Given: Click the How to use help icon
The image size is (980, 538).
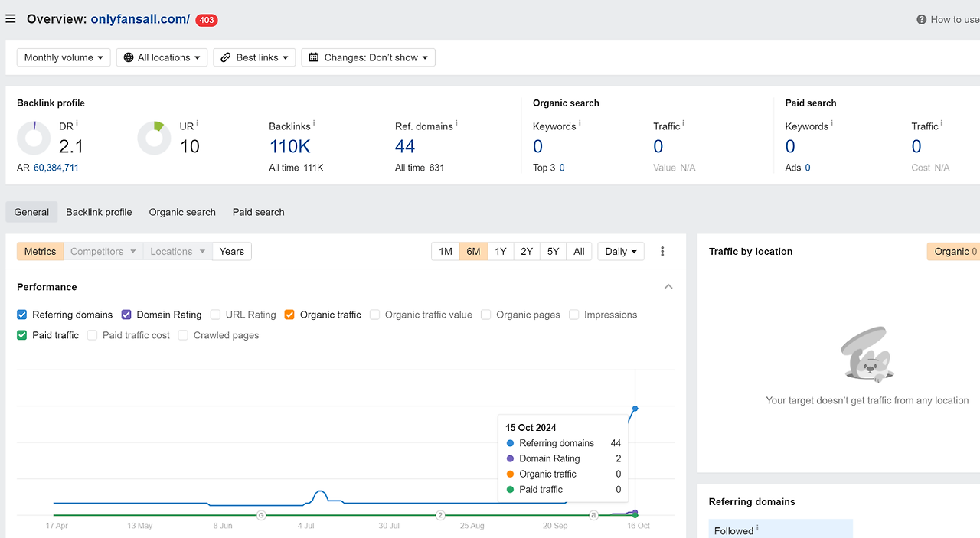Looking at the screenshot, I should pos(922,20).
